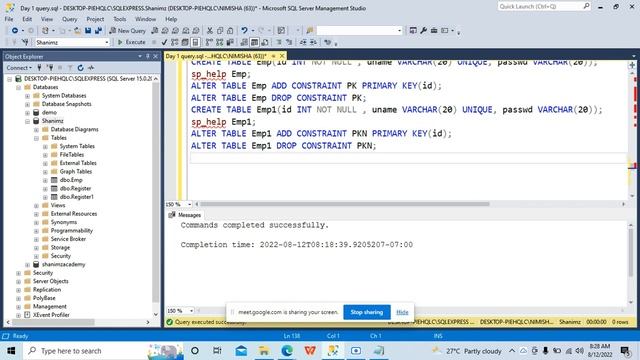
Task: Collapse the Tables folder node
Action: click(36, 138)
